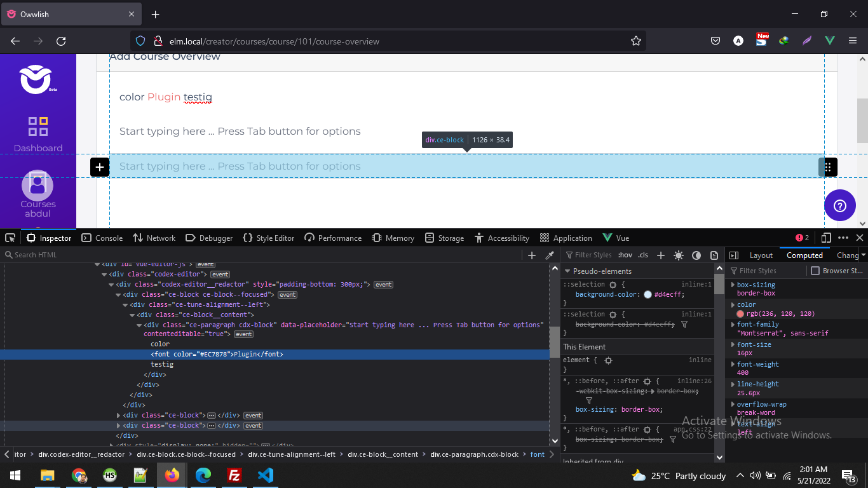Click the Owwlish owl logo

point(36,79)
